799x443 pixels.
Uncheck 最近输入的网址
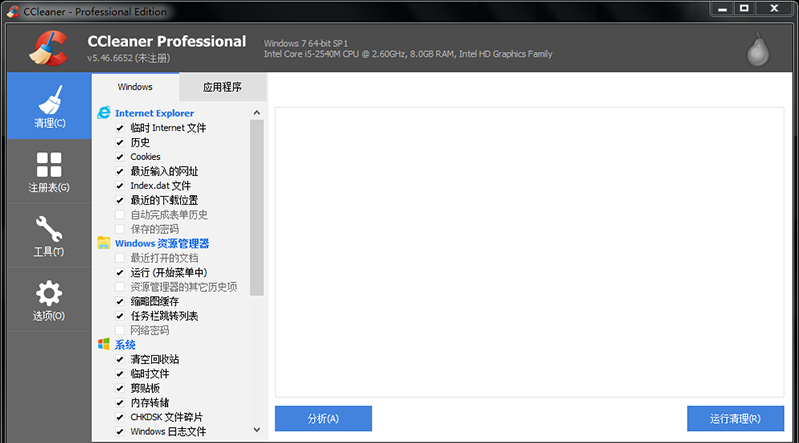click(120, 171)
